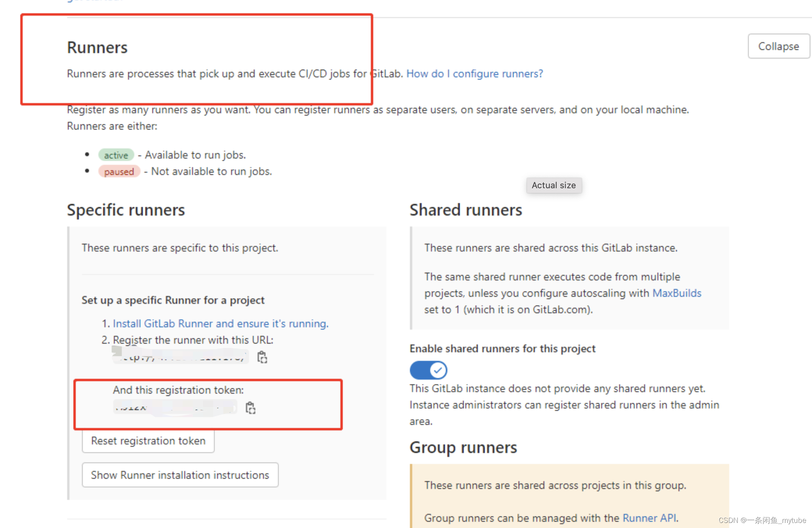The height and width of the screenshot is (528, 812).
Task: Open the Runner API link
Action: (x=650, y=518)
